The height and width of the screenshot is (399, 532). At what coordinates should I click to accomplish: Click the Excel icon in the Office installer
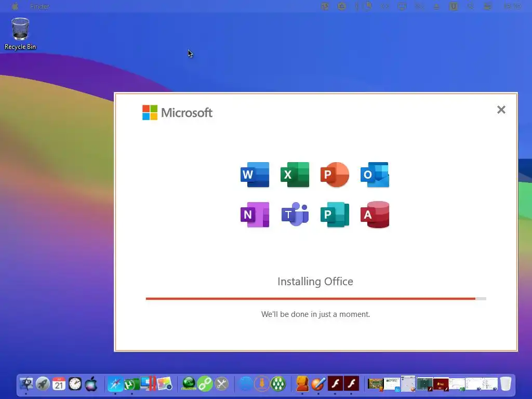(x=295, y=175)
